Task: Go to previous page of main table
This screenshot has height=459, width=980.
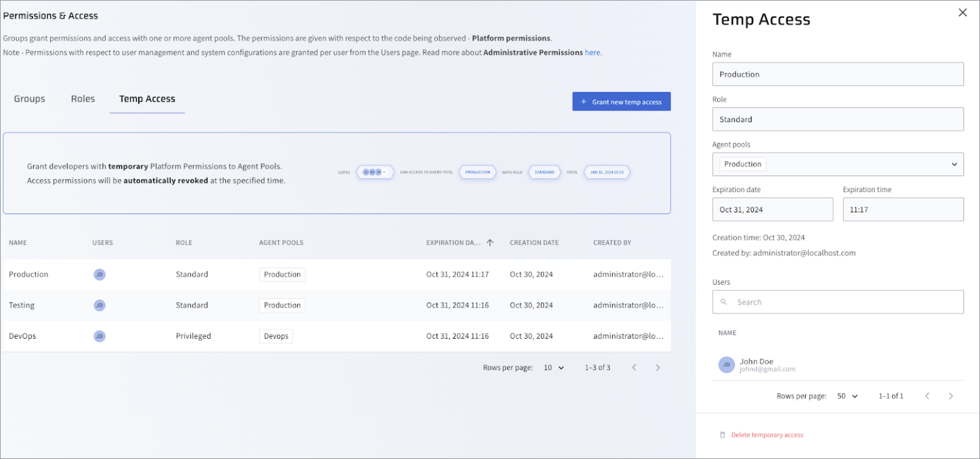Action: tap(634, 367)
